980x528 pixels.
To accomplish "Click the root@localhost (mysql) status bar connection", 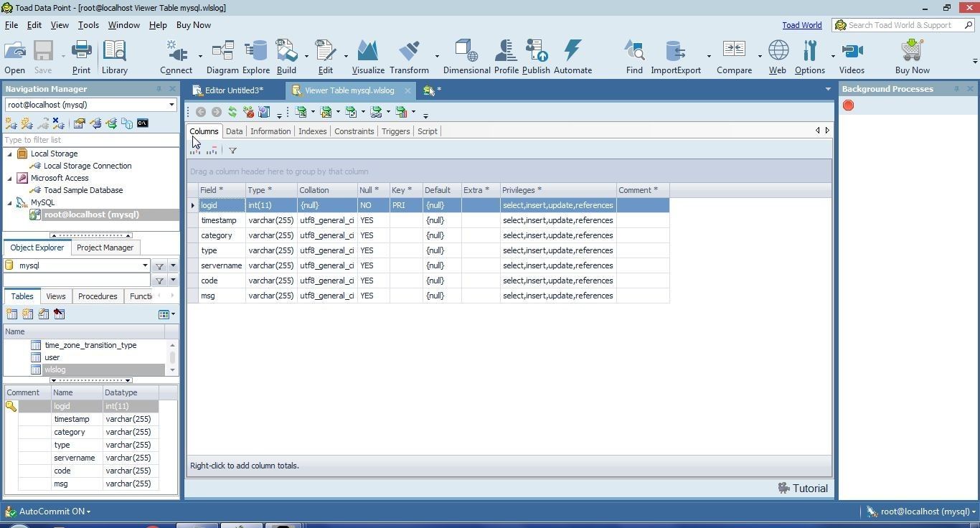I will pos(920,511).
